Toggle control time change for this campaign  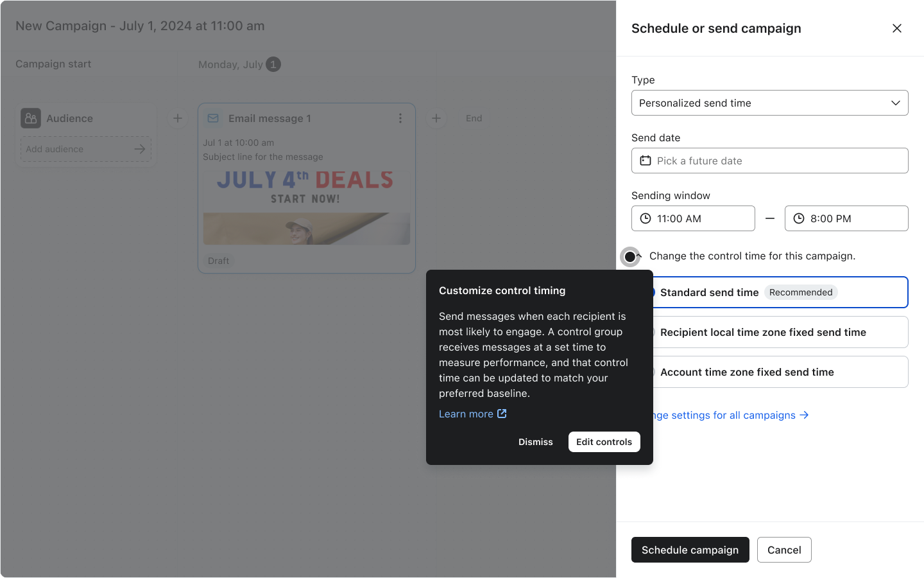point(631,256)
